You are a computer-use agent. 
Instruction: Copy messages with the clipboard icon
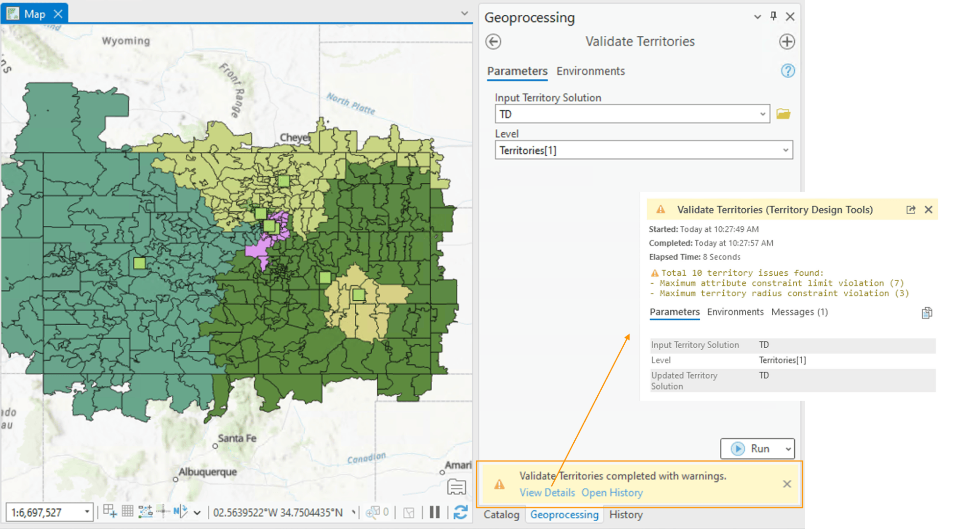coord(926,313)
